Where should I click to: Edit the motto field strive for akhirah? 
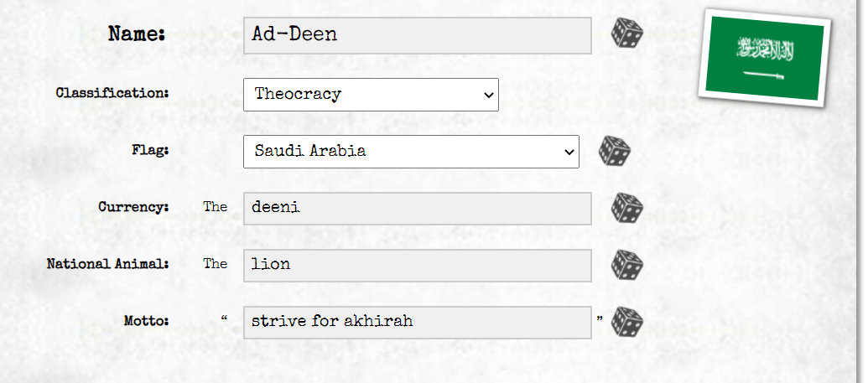(x=418, y=323)
